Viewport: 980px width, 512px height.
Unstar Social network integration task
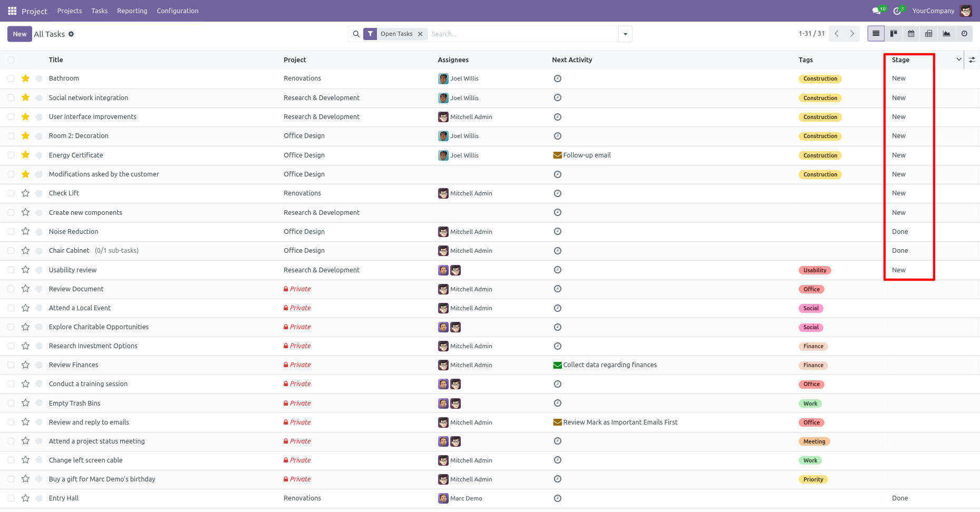pos(25,97)
